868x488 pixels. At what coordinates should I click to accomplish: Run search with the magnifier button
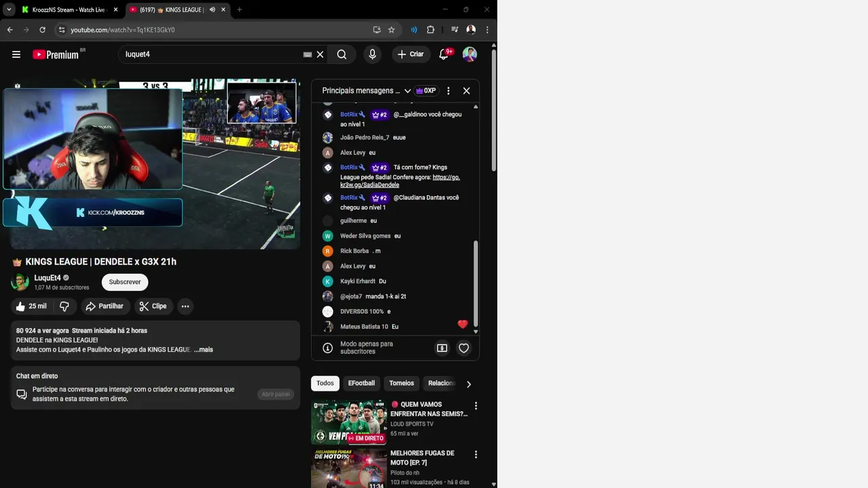tap(342, 54)
